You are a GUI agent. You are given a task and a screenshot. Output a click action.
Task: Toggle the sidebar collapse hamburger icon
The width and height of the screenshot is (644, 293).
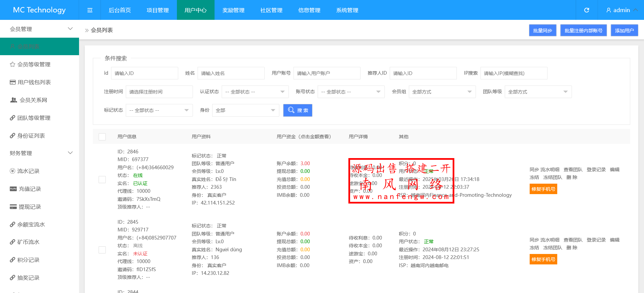click(90, 10)
